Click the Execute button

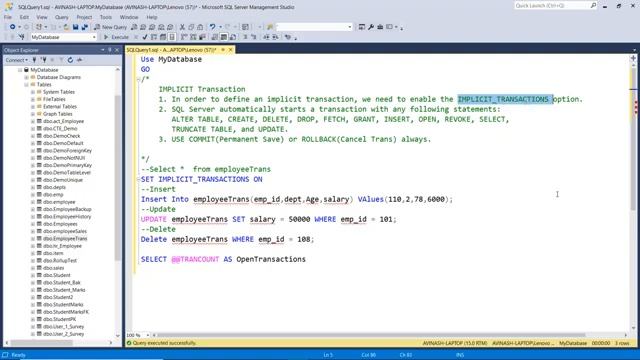(116, 37)
